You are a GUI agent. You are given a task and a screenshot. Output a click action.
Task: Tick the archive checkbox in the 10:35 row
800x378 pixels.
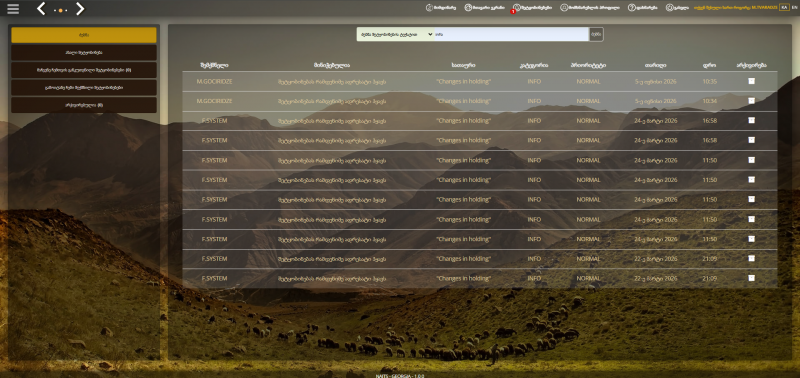coord(751,81)
